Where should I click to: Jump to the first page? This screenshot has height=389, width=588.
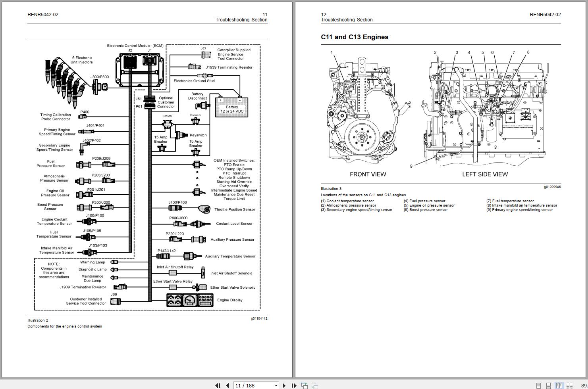(x=217, y=385)
